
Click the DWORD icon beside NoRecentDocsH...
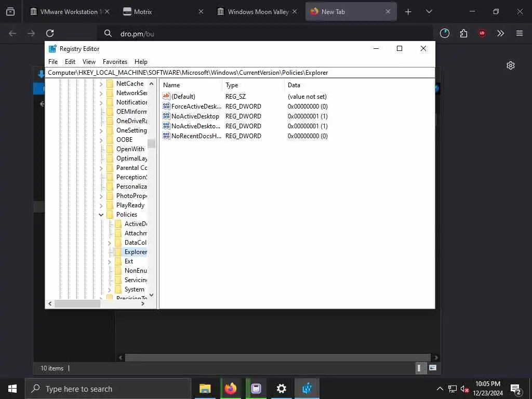click(166, 136)
